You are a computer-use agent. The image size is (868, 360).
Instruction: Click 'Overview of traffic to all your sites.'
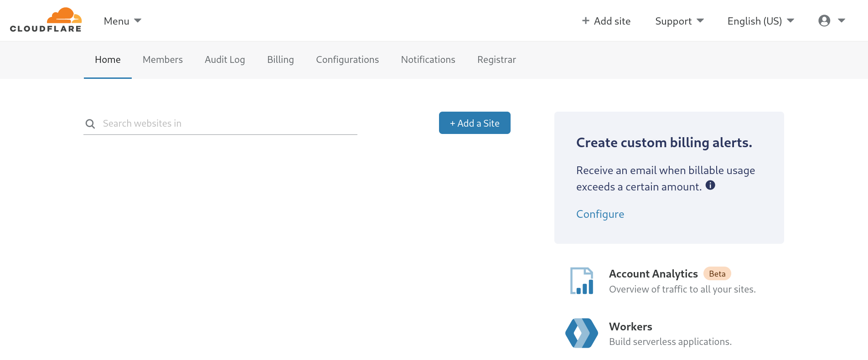coord(682,289)
